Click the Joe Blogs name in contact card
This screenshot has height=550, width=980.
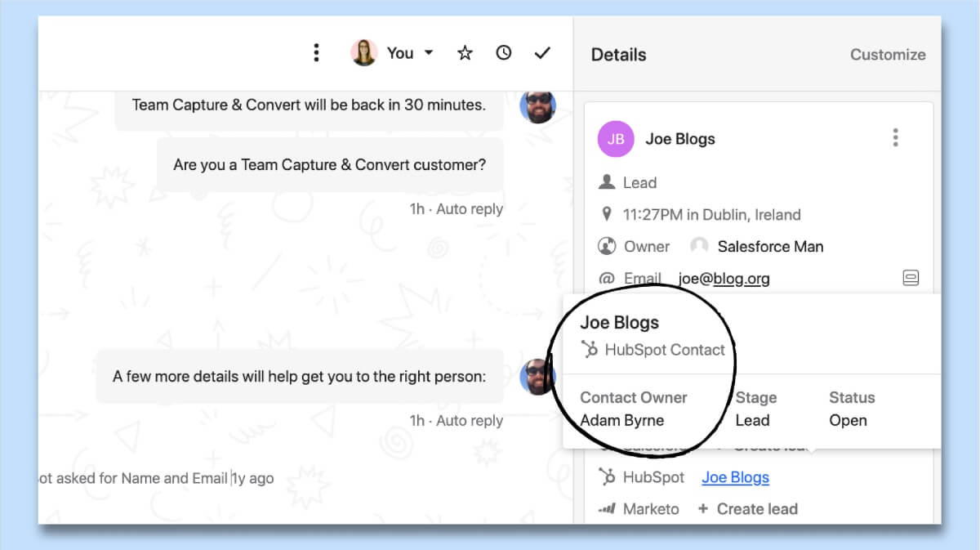coord(679,139)
